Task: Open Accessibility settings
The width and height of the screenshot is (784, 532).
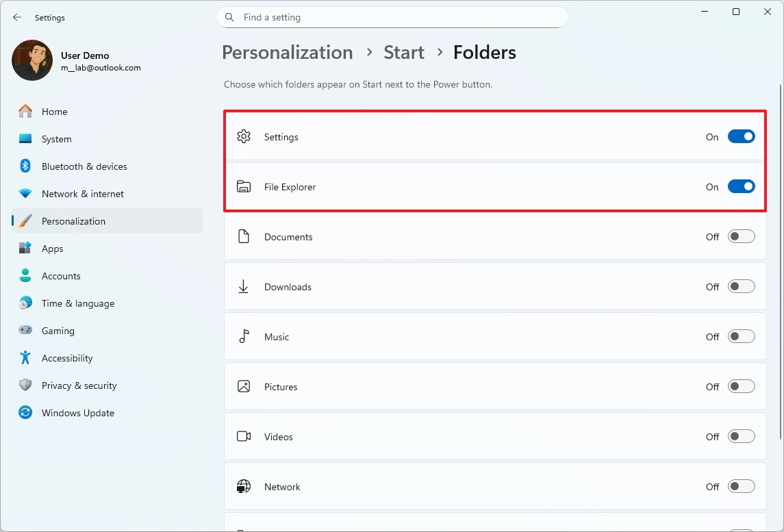Action: click(66, 358)
